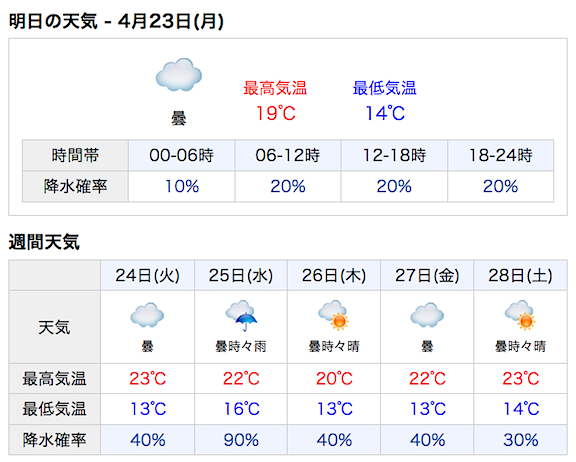The height and width of the screenshot is (462, 576).
Task: Click the 18-24時 time slot header
Action: [x=501, y=155]
